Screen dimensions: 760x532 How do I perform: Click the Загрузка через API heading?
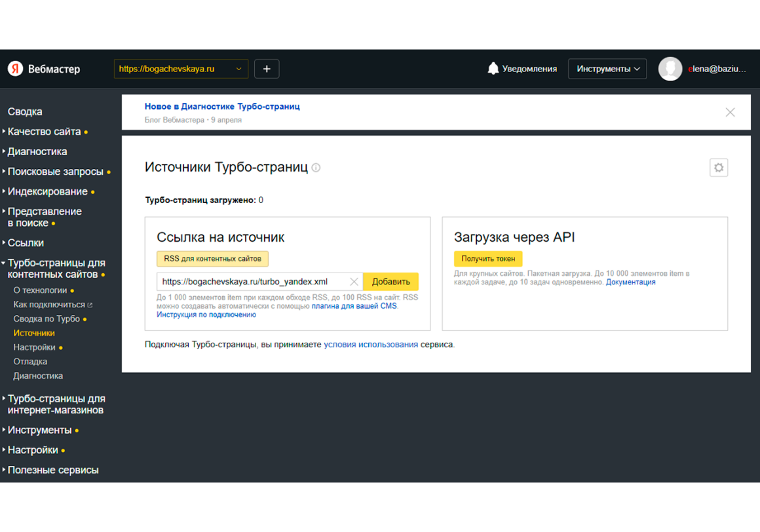514,237
